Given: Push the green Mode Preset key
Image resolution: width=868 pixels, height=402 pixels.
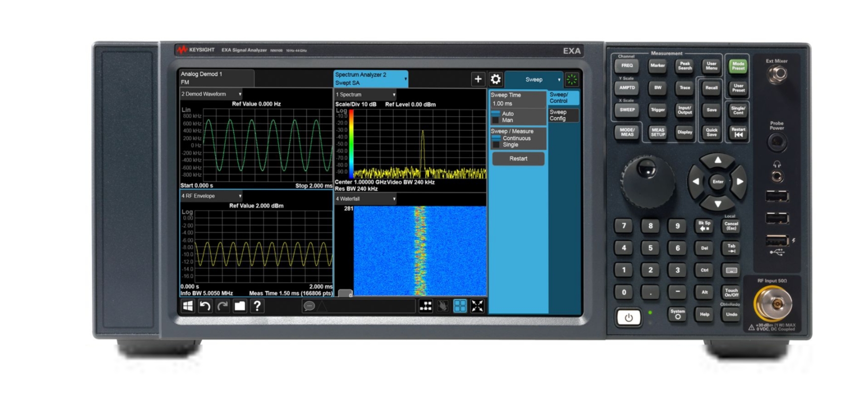Looking at the screenshot, I should click(738, 65).
